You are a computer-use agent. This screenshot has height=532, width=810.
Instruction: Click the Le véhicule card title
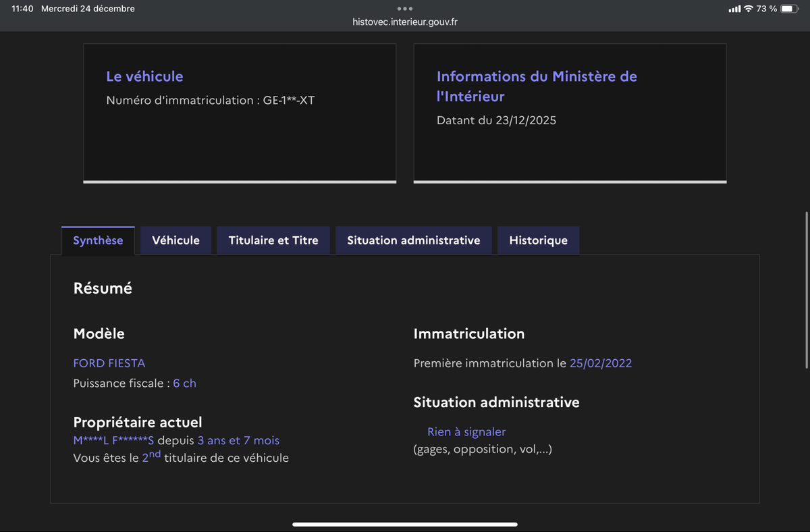click(x=144, y=76)
